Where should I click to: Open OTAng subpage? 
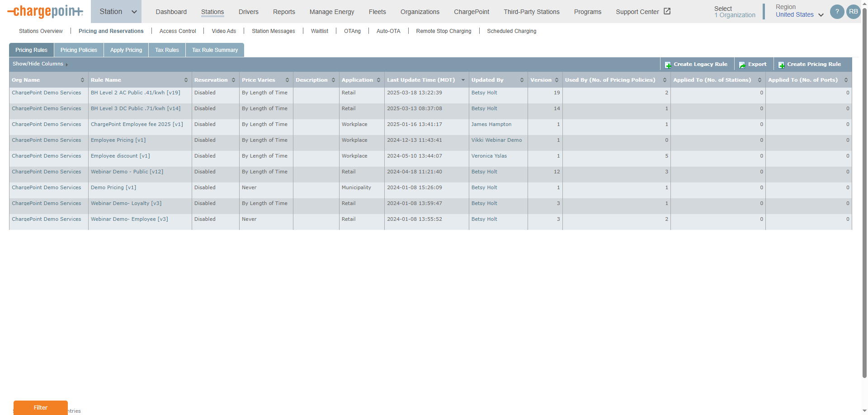point(353,31)
